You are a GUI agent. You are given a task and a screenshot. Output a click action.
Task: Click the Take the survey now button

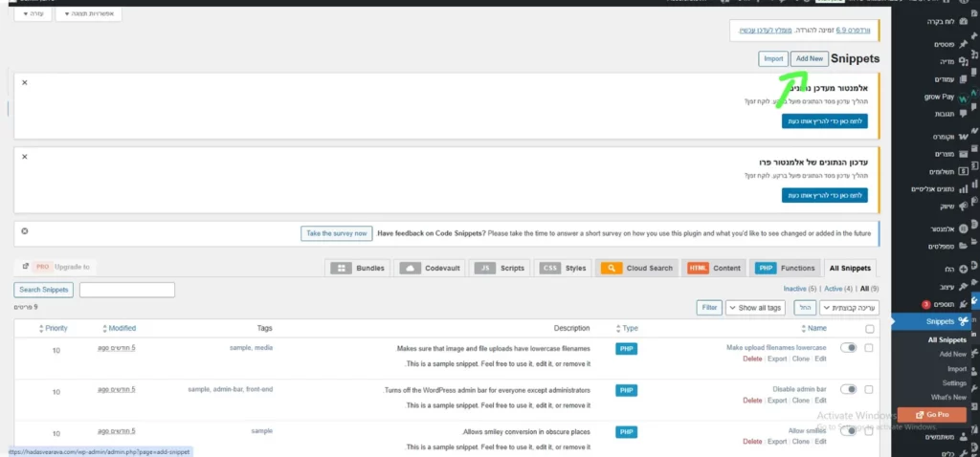(x=336, y=233)
